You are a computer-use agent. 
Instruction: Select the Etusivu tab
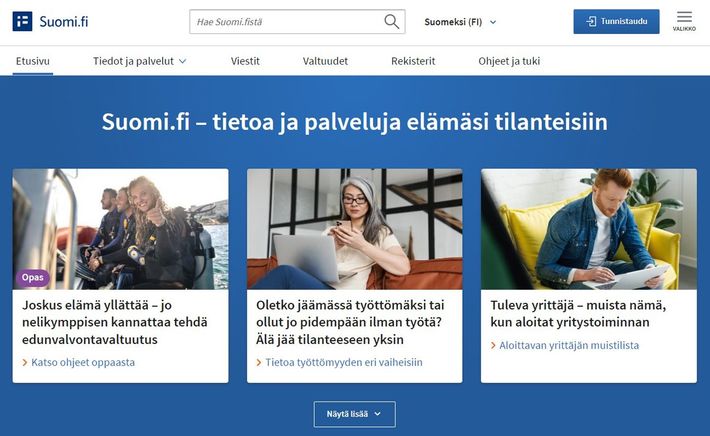click(x=33, y=61)
